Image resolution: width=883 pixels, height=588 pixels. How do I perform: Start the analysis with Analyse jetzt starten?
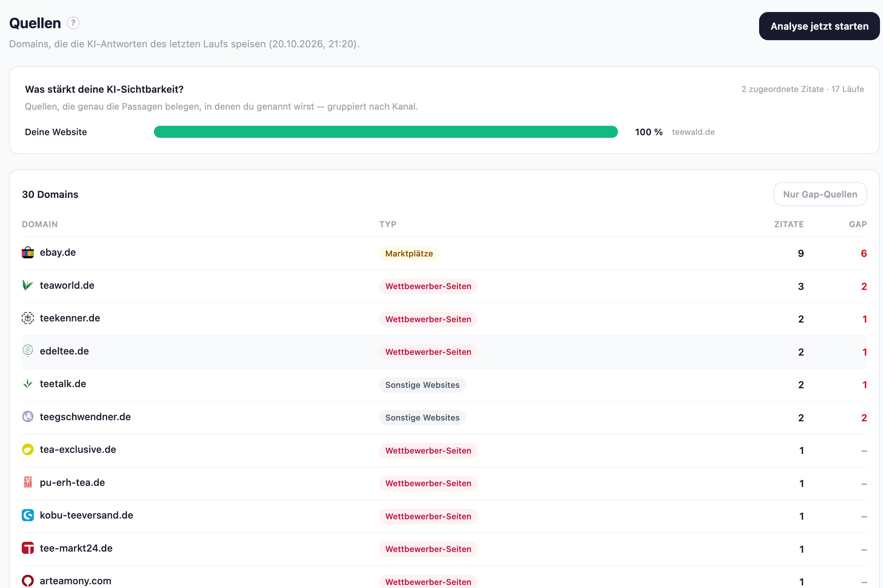pos(819,26)
